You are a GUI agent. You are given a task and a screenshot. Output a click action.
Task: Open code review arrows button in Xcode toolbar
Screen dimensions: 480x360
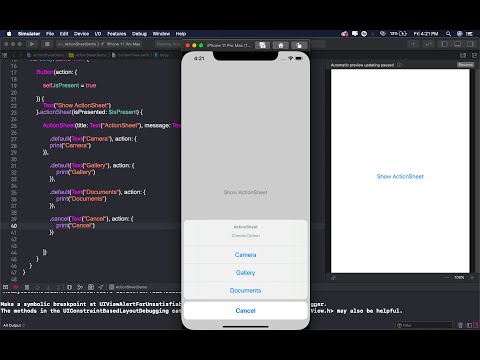point(428,44)
